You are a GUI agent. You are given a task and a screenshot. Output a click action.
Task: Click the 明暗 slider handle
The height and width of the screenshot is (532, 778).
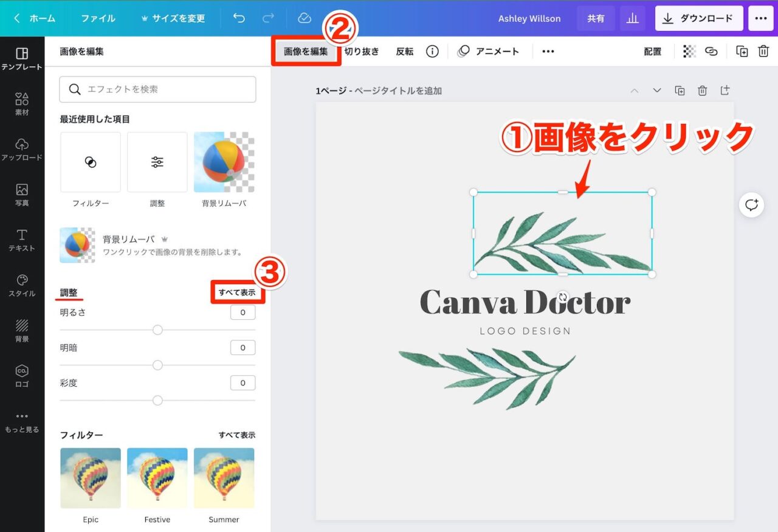click(157, 365)
